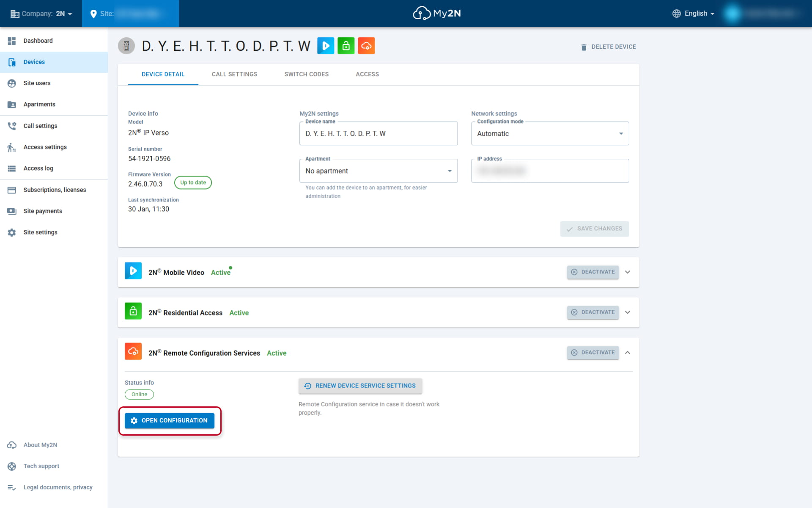The width and height of the screenshot is (812, 508).
Task: Collapse the Remote Configuration Services section
Action: (x=628, y=353)
